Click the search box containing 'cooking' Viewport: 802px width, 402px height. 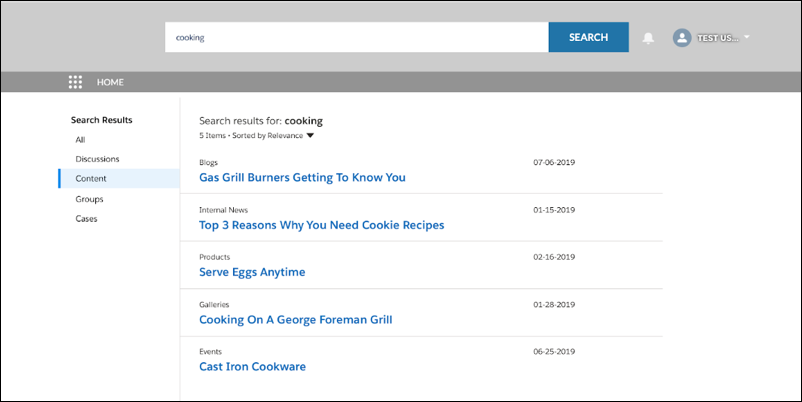[357, 37]
